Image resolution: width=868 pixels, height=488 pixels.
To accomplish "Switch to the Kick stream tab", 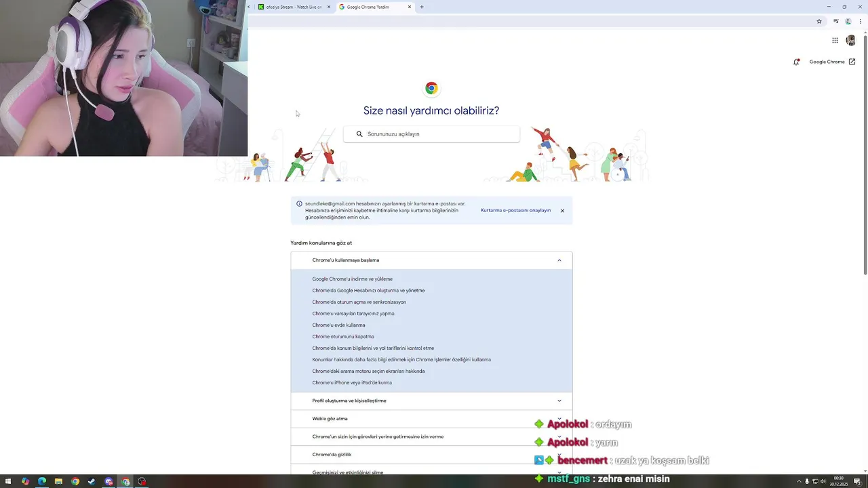I will point(295,7).
